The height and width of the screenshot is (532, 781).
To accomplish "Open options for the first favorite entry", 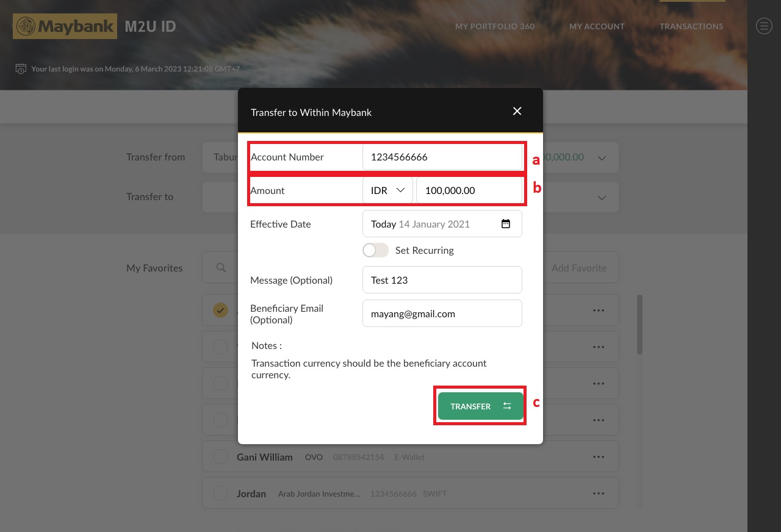I will click(x=598, y=310).
